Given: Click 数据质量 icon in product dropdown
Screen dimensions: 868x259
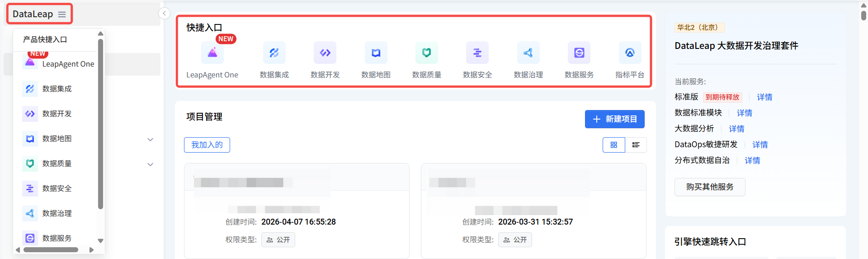Looking at the screenshot, I should (x=30, y=163).
